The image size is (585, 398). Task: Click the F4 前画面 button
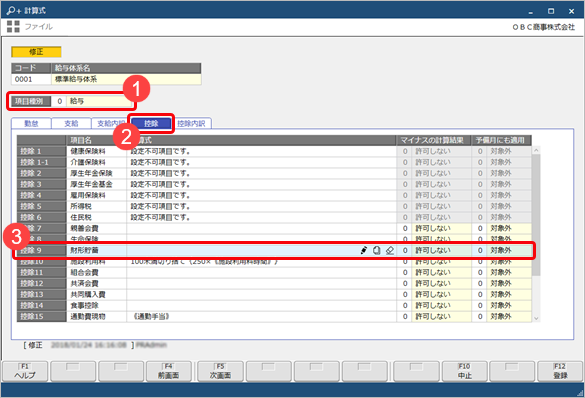coord(168,371)
